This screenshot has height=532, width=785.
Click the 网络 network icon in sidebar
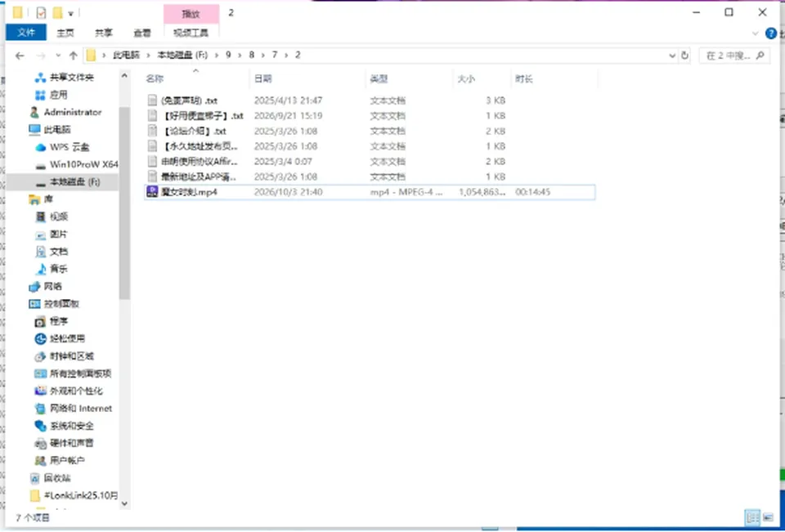34,287
